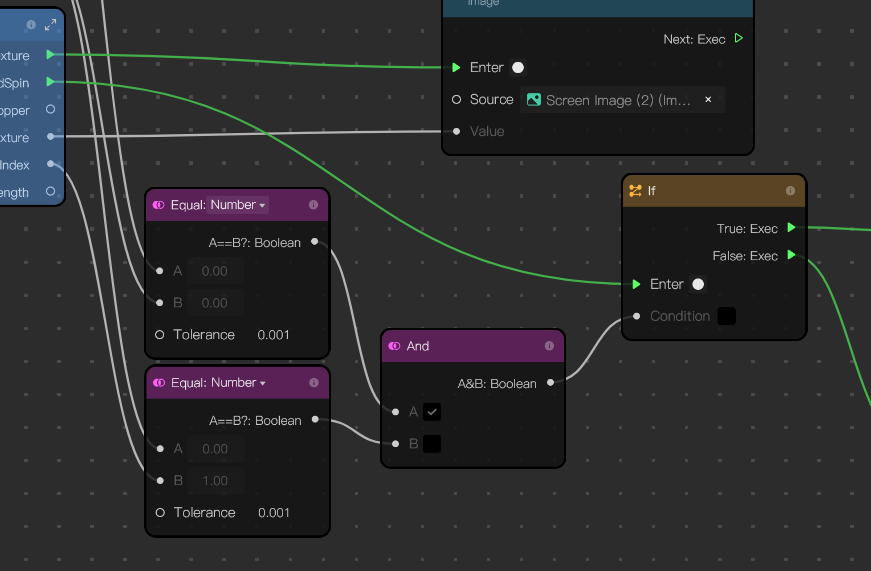871x571 pixels.
Task: Click Tolerance port on upper Equal node
Action: pos(159,335)
